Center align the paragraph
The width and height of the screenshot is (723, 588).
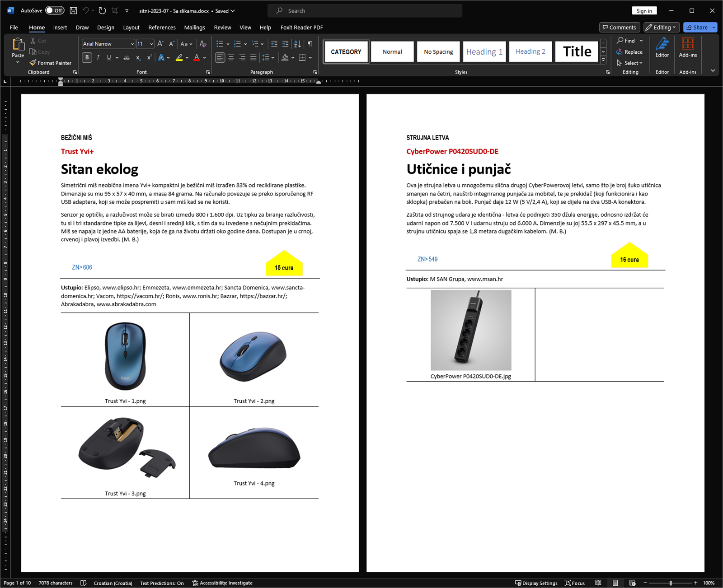click(x=231, y=57)
